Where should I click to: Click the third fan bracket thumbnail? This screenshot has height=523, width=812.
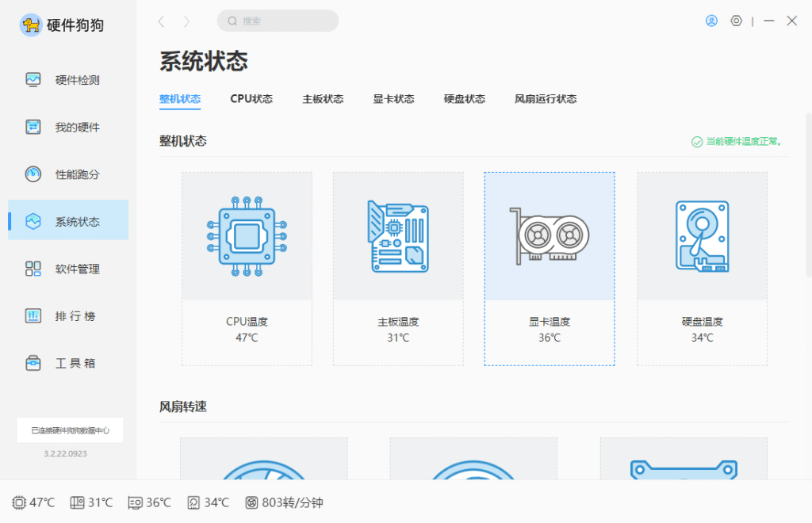684,459
